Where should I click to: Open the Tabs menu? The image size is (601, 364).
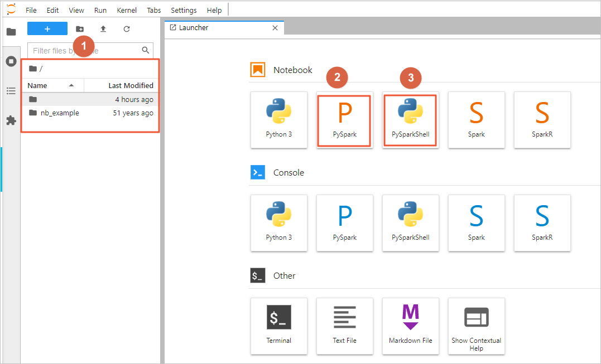tap(153, 11)
